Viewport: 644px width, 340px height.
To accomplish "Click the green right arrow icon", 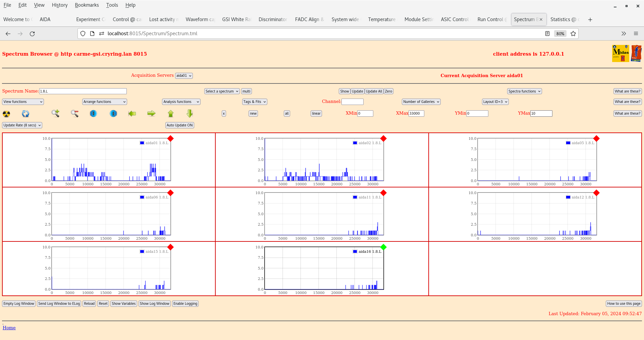I will tap(151, 114).
